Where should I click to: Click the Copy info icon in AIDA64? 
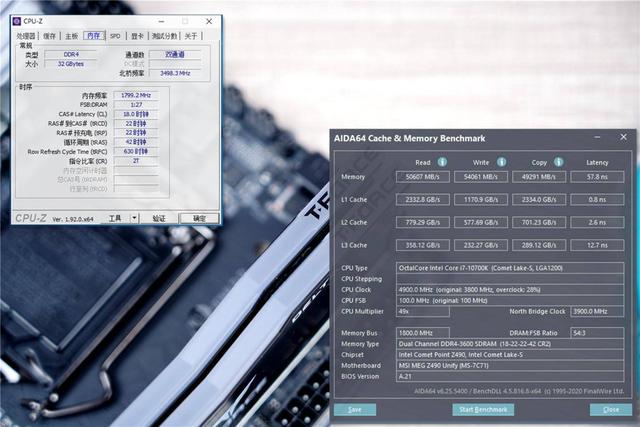point(558,162)
